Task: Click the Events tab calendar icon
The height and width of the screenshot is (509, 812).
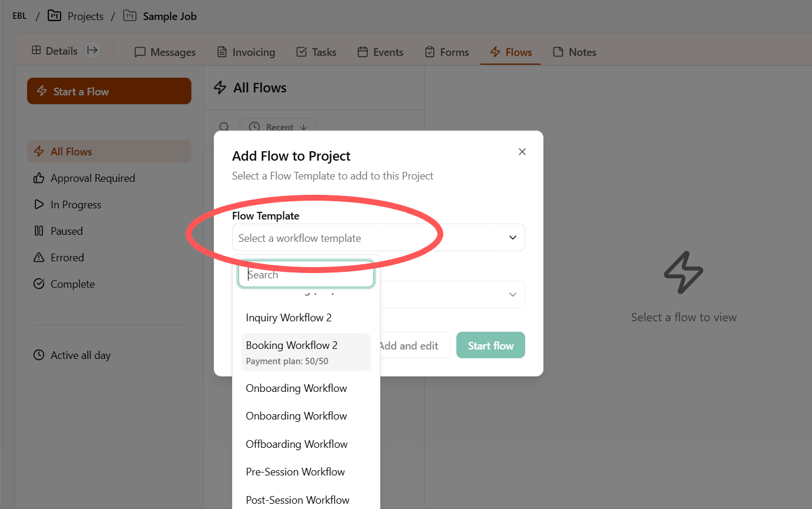Action: point(363,52)
